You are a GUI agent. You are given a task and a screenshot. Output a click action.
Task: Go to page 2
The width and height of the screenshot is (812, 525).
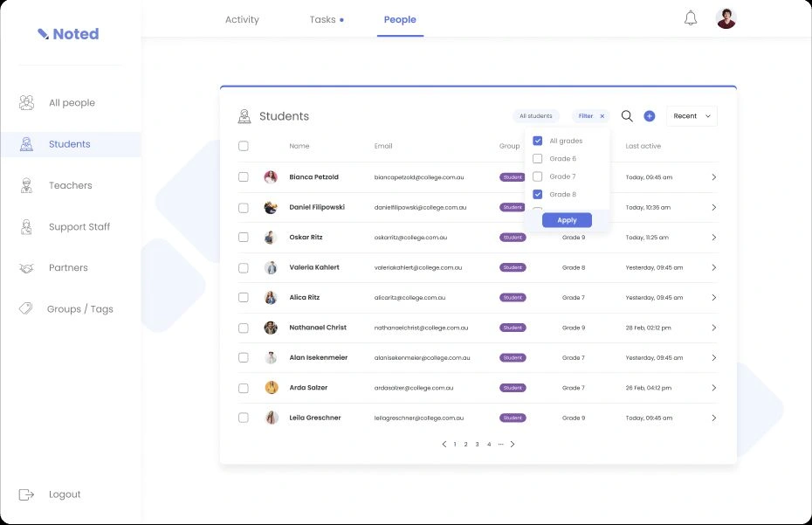point(465,444)
